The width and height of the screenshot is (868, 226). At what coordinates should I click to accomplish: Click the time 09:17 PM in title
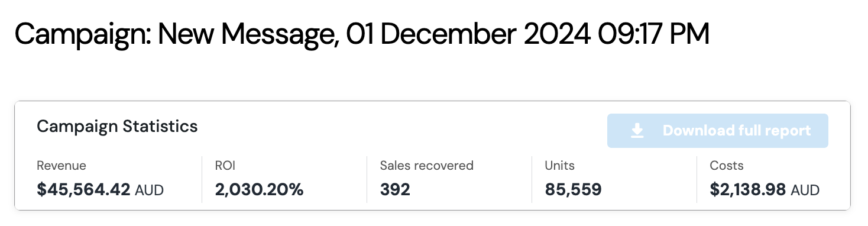coord(653,34)
